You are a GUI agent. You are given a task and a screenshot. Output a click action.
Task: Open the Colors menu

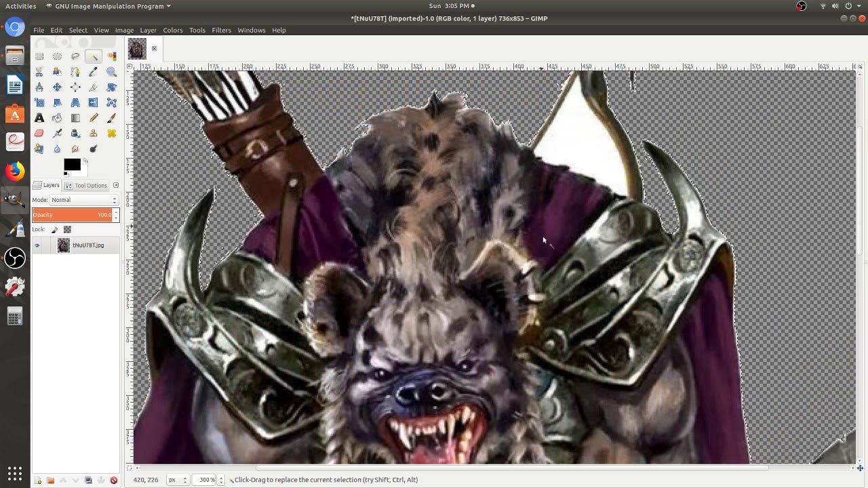coord(172,30)
